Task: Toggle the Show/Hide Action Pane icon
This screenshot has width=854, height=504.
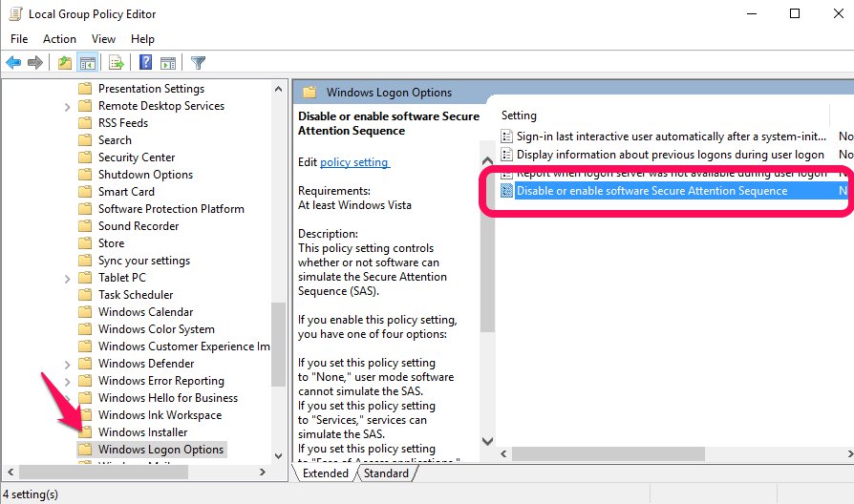Action: pos(168,63)
